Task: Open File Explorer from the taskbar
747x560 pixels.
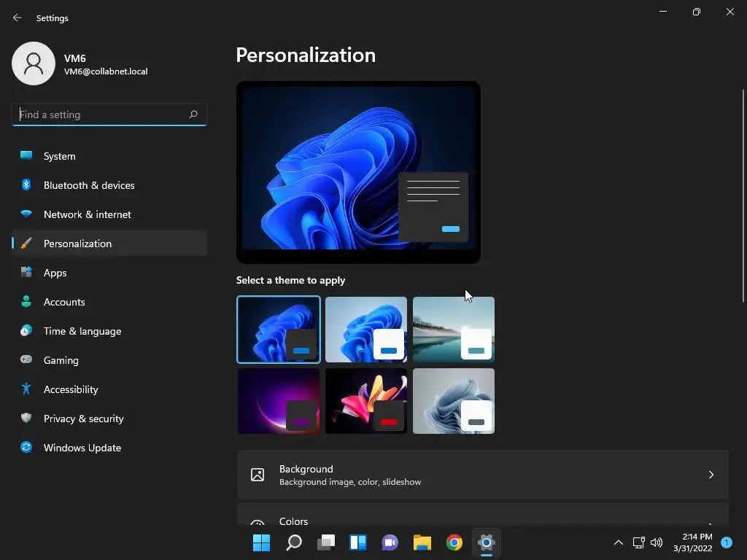Action: click(x=422, y=542)
